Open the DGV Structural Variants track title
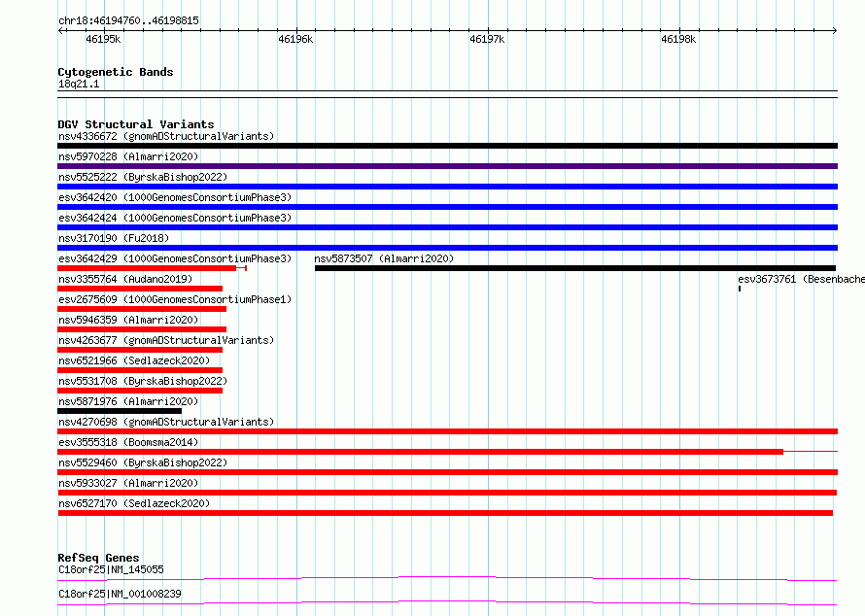Viewport: 865px width, 616px height. (x=136, y=124)
